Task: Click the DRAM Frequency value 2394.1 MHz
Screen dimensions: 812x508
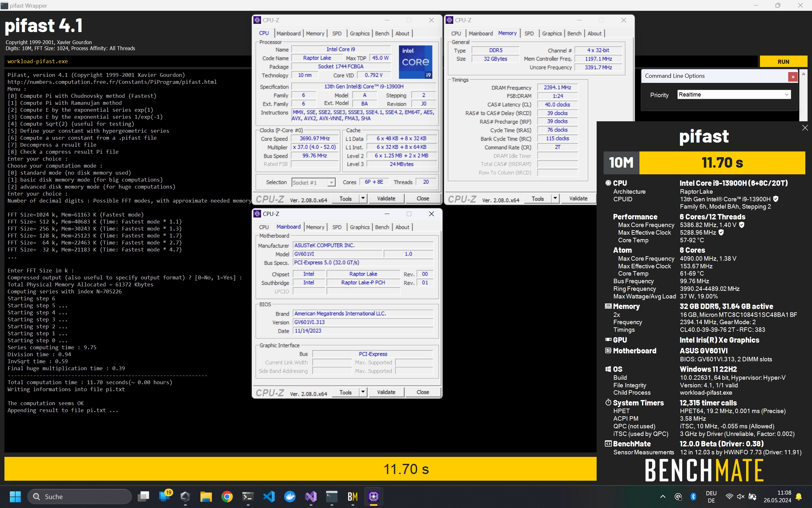Action: click(x=557, y=87)
